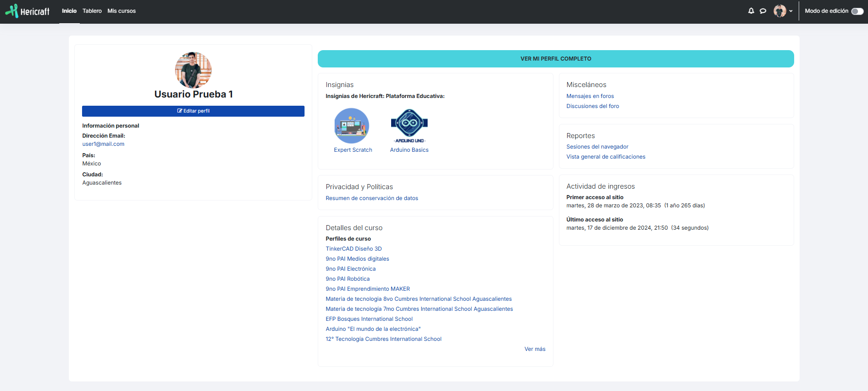
Task: Open the TinkerCAD Diseño 3D course profile
Action: (x=353, y=249)
